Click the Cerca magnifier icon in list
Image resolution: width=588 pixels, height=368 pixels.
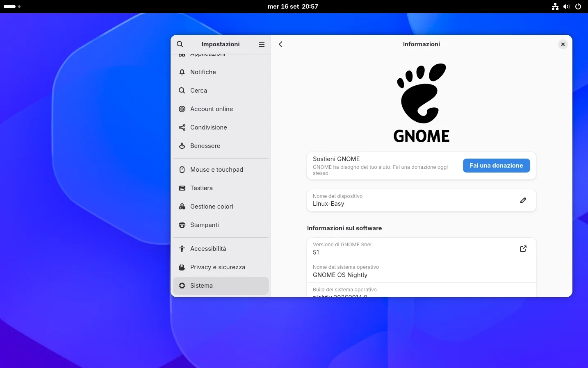tap(182, 91)
